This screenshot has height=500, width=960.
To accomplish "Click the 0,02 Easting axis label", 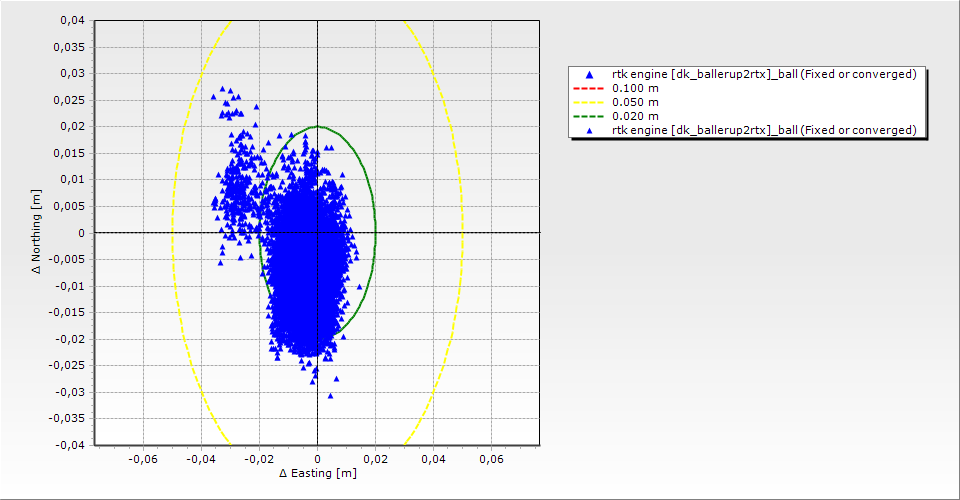I will pos(375,459).
